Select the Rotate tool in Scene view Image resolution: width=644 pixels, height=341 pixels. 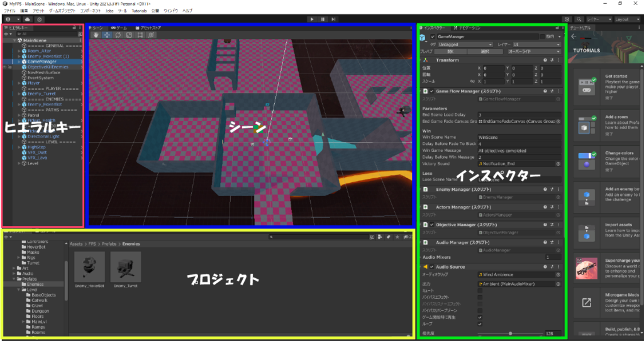pyautogui.click(x=117, y=35)
